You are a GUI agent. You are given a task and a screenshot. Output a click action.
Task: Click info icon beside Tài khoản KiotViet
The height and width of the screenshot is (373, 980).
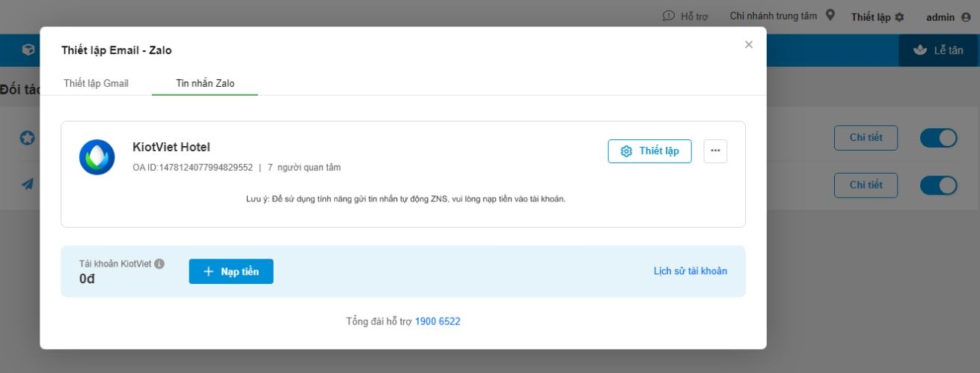[159, 264]
